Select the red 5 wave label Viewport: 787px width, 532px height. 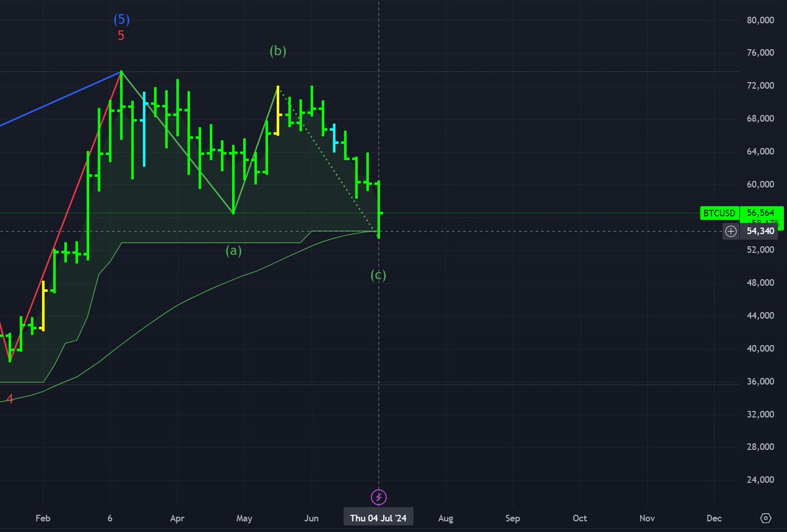click(121, 35)
